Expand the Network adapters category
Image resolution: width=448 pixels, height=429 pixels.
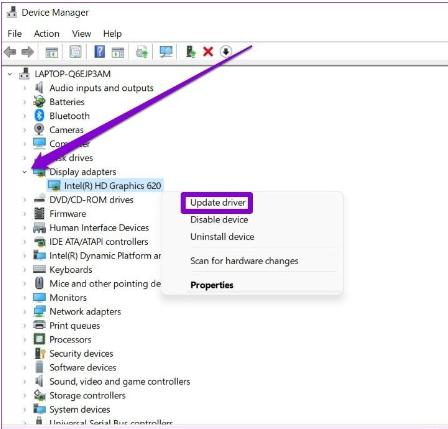[25, 312]
